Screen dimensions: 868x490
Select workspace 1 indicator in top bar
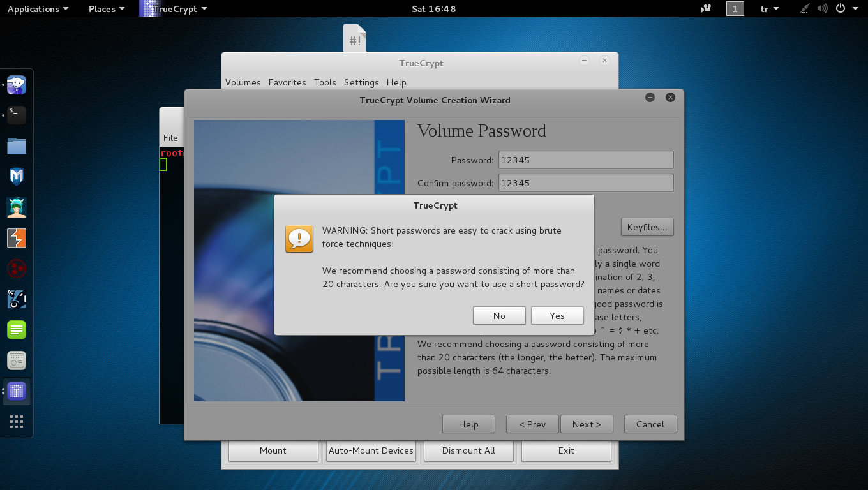click(x=735, y=9)
